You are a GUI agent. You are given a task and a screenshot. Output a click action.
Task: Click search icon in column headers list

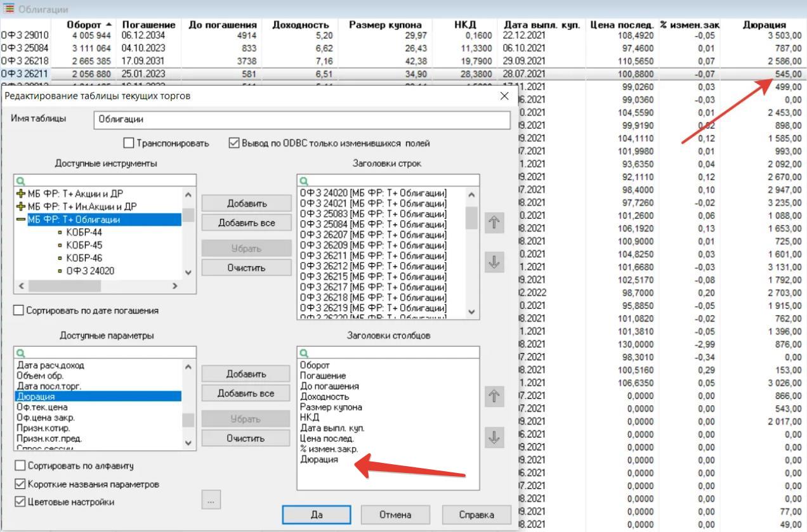tap(304, 353)
